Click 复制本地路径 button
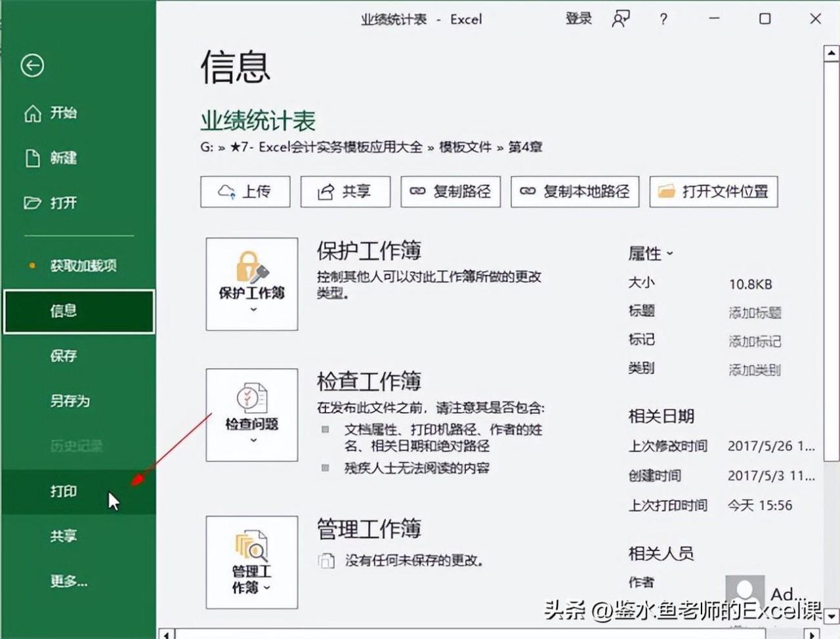The image size is (840, 639). coord(575,192)
